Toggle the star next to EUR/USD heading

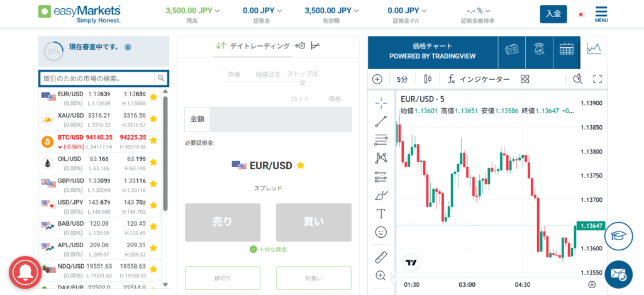coord(301,165)
